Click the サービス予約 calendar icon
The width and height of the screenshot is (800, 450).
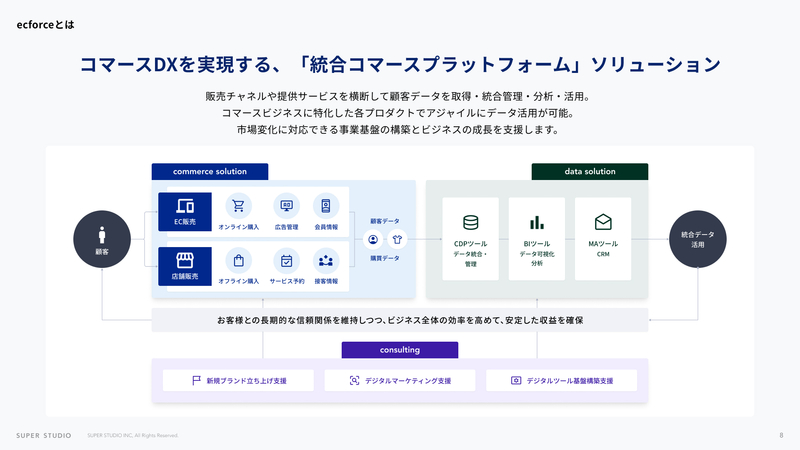coord(286,261)
